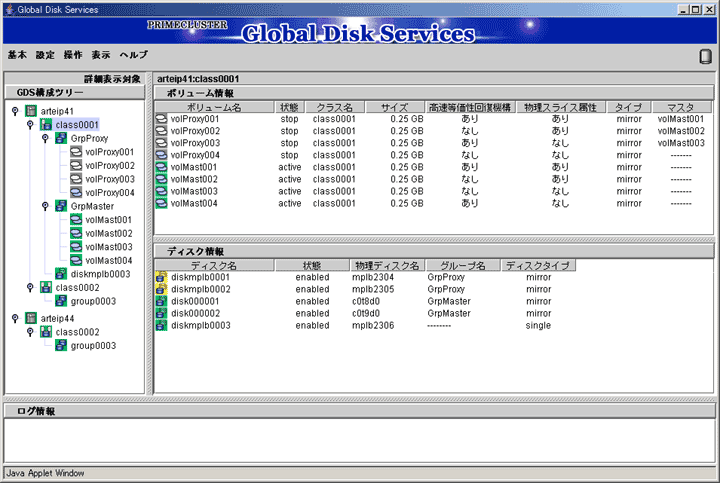Click the arteip44 node icon in tree
This screenshot has height=483, width=720.
31,318
